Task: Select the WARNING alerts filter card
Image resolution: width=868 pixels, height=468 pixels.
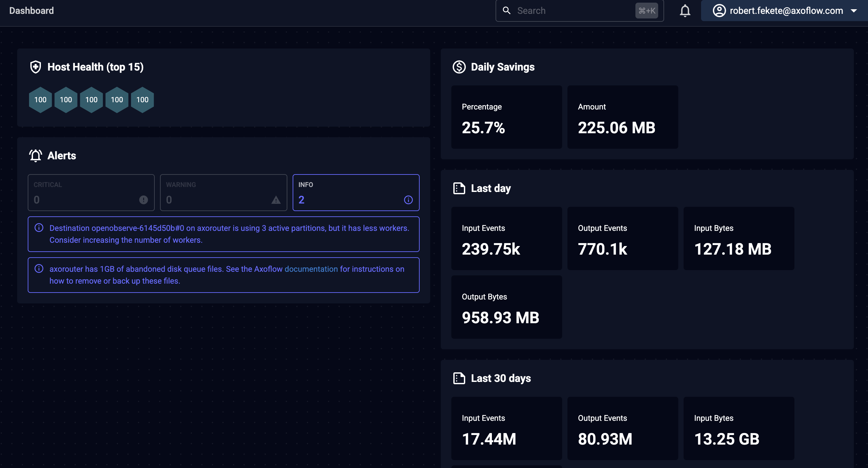Action: point(223,192)
